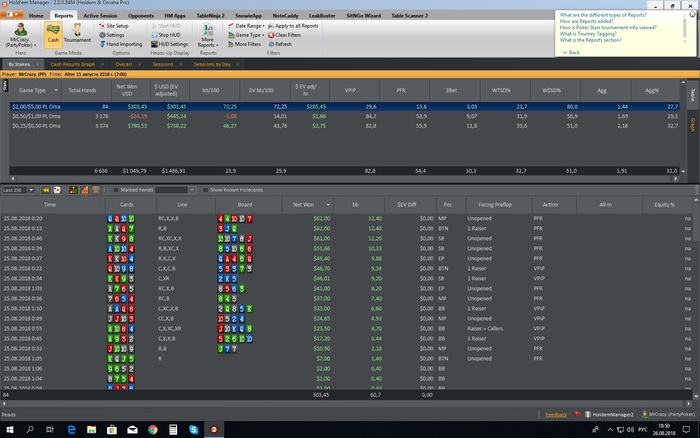Click the rewind yellow arrows icon in hands toolbar
The height and width of the screenshot is (438, 700).
tap(46, 190)
